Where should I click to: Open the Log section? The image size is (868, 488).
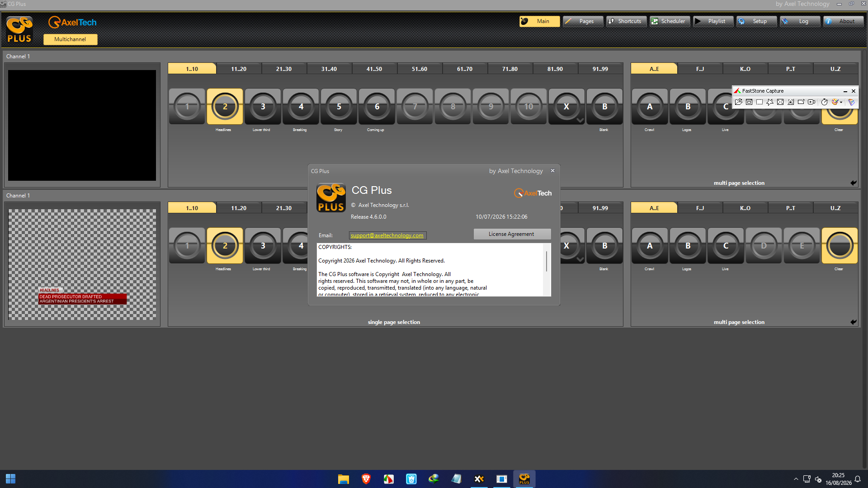pos(800,21)
